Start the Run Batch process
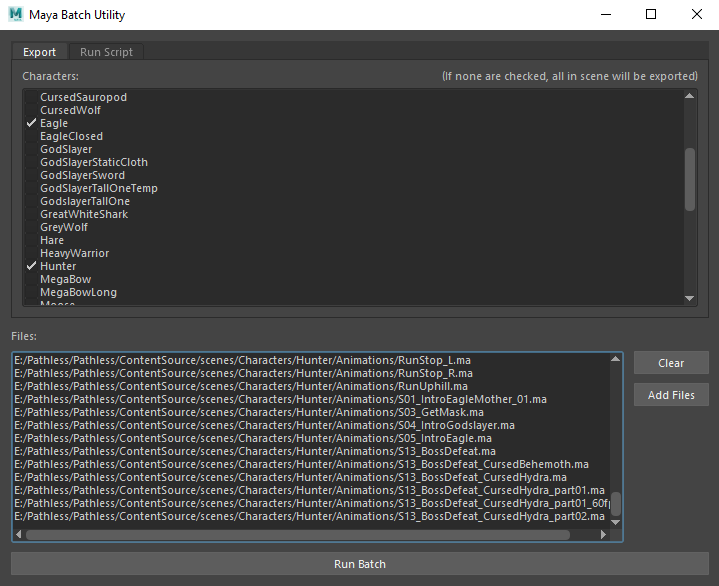Image resolution: width=719 pixels, height=586 pixels. [359, 564]
